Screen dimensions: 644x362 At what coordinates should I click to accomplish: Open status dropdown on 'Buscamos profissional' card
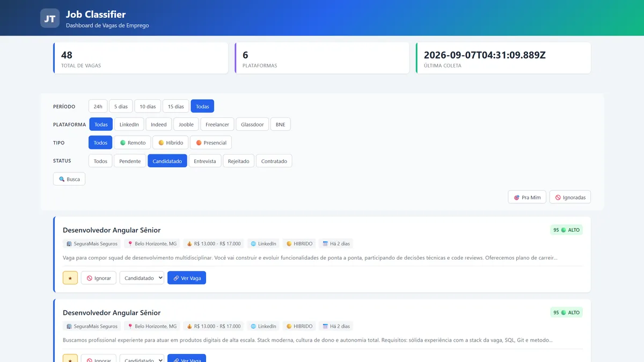click(142, 358)
